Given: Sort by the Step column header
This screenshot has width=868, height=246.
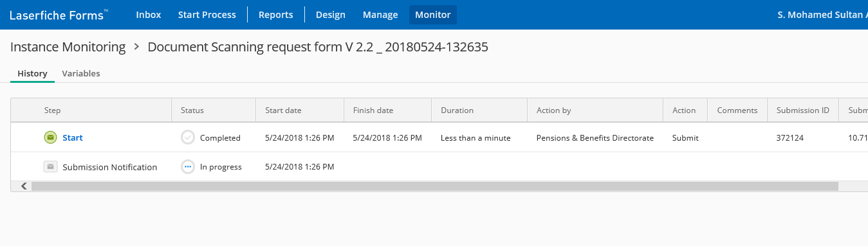Looking at the screenshot, I should click(x=91, y=110).
